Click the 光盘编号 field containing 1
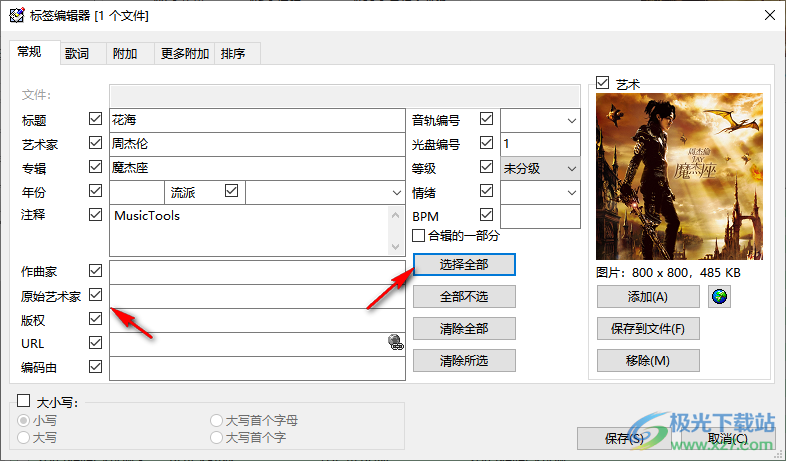 pyautogui.click(x=540, y=144)
